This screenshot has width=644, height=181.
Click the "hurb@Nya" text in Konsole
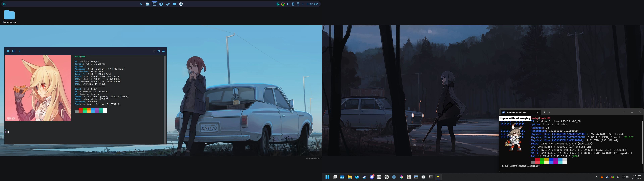pyautogui.click(x=80, y=56)
